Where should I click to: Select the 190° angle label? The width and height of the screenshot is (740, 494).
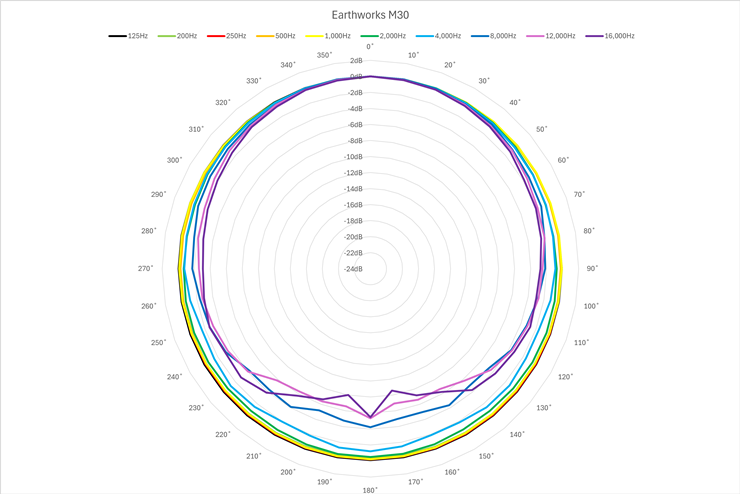click(325, 482)
